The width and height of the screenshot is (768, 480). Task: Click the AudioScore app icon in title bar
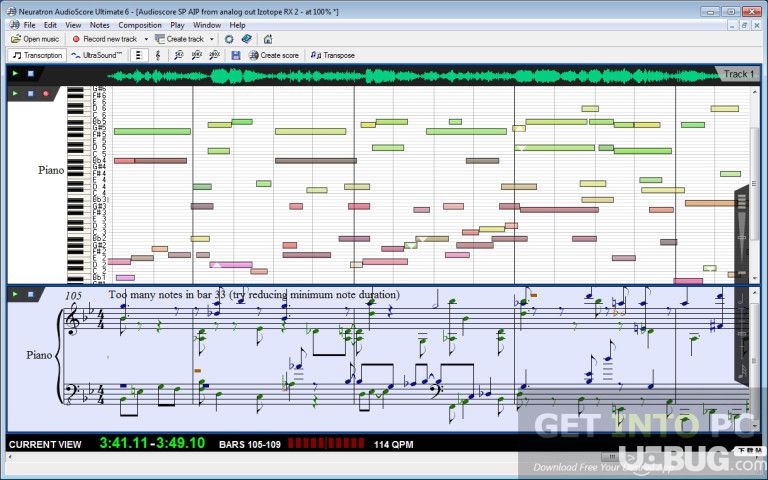[12, 11]
